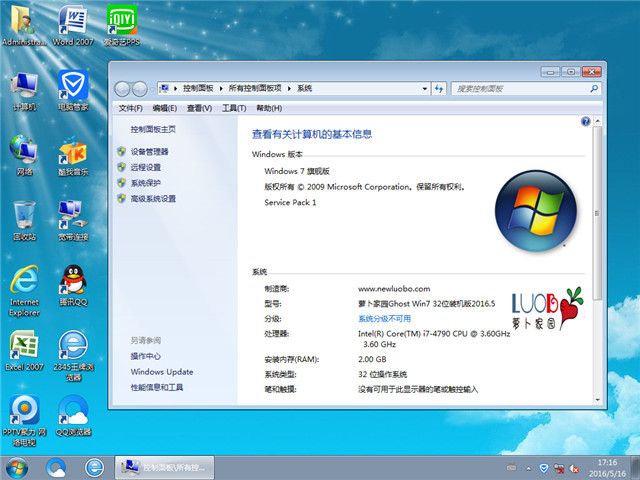Click the muted volume tray icon

tap(574, 469)
